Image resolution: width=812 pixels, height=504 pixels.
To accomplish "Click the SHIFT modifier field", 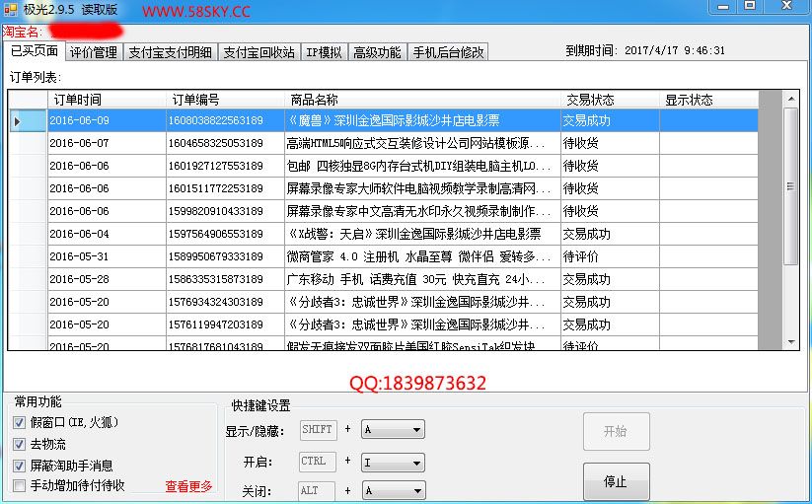I will [x=318, y=429].
